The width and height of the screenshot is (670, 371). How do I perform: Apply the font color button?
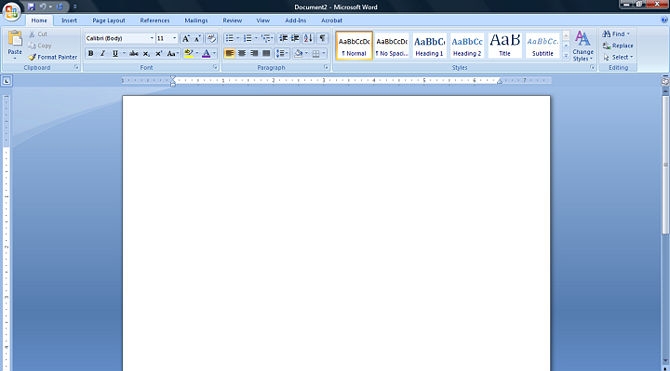tap(206, 53)
